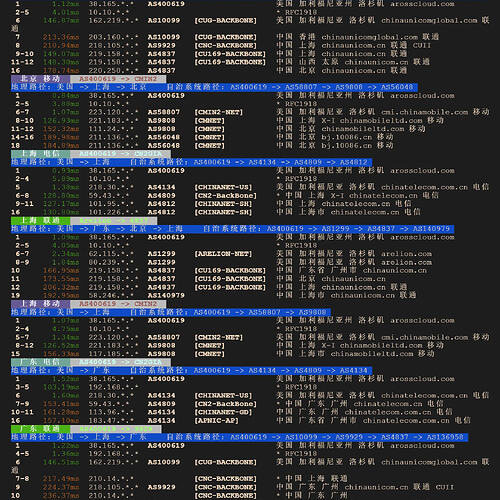This screenshot has width=500, height=500.
Task: Click latency value '236.37ms'
Action: [61, 495]
